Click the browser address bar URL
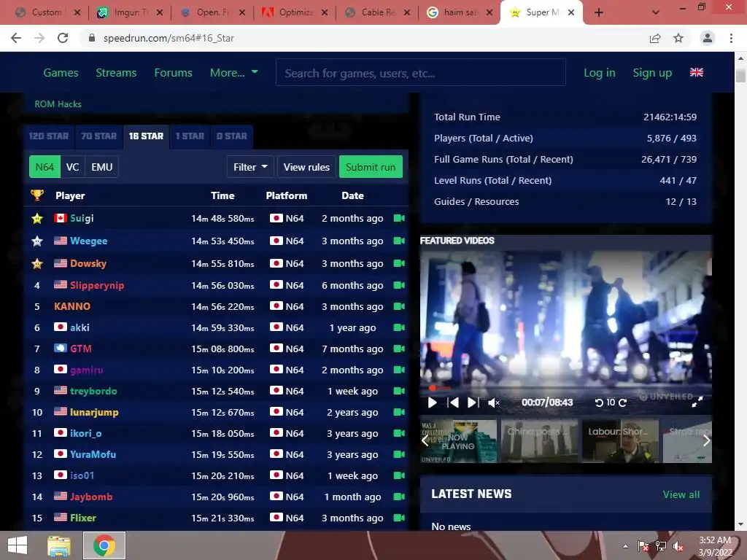The image size is (747, 560). pos(169,38)
